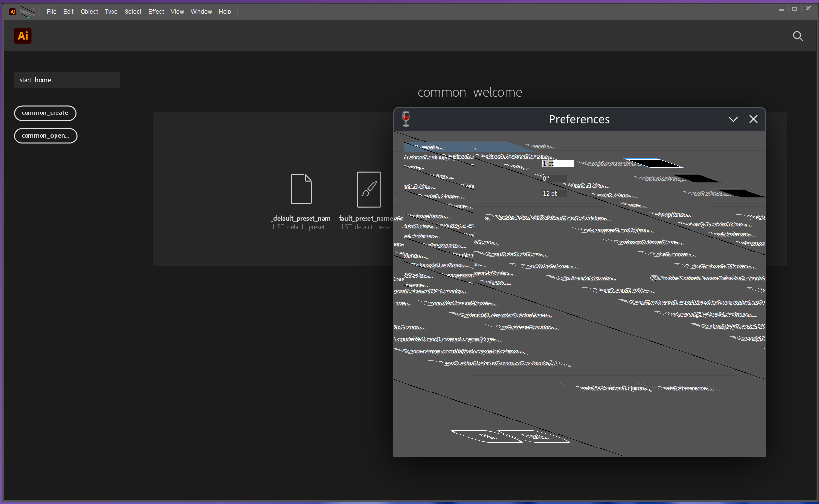The image size is (819, 504).
Task: Close the Preferences dialog
Action: click(753, 119)
